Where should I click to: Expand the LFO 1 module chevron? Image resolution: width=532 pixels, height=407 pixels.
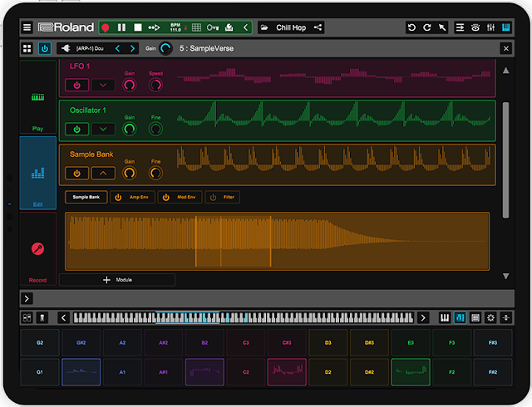(103, 85)
